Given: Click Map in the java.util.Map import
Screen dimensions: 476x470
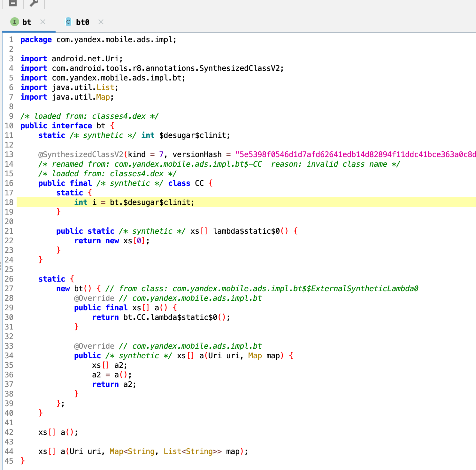Looking at the screenshot, I should point(103,97).
